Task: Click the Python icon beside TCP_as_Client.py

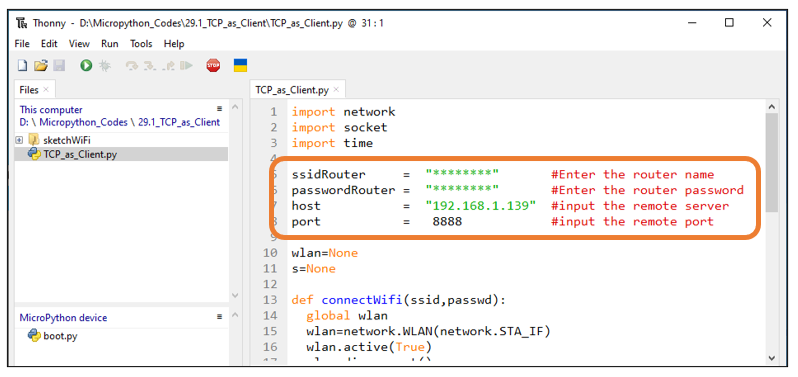Action: click(x=34, y=154)
